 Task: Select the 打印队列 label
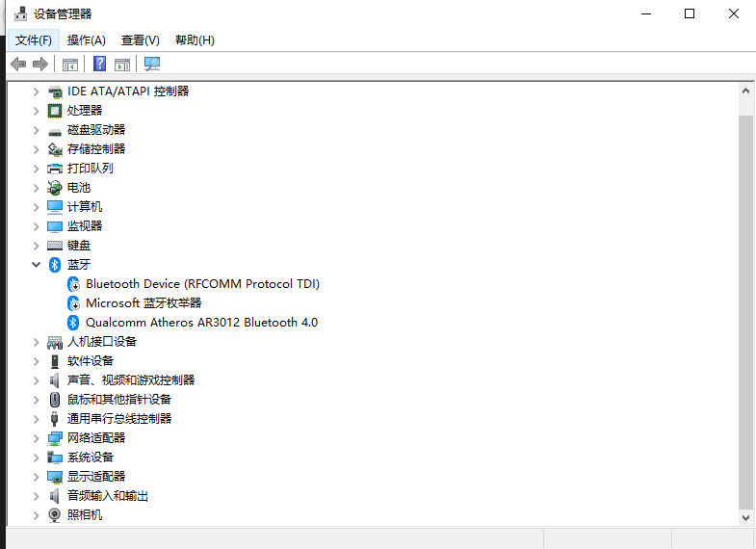point(91,169)
